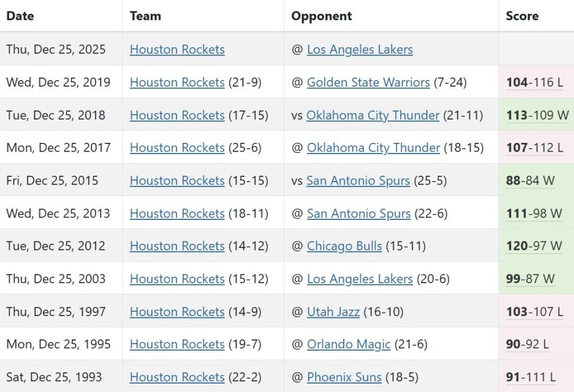This screenshot has width=574, height=392.
Task: Open the 104-116 L score box
Action: click(534, 82)
